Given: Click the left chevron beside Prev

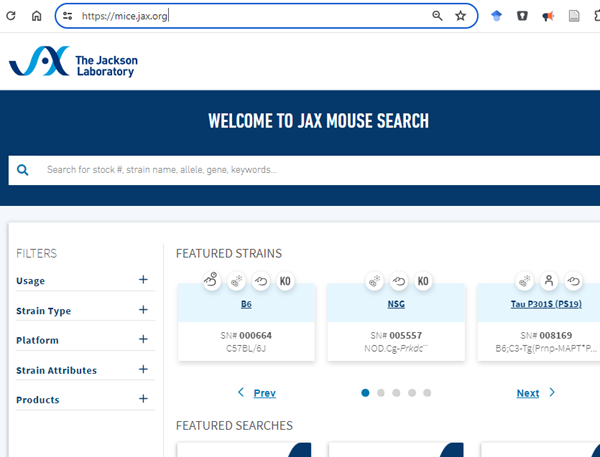Looking at the screenshot, I should click(x=241, y=392).
